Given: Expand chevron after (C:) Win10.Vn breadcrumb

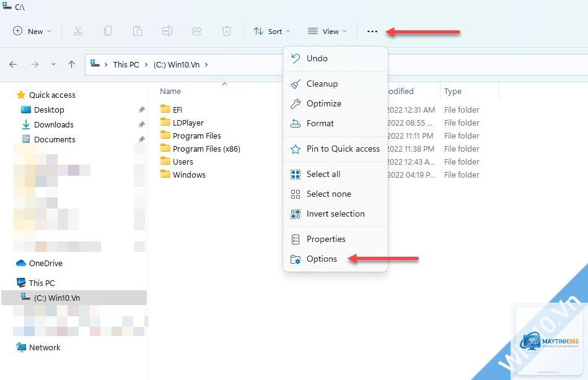Looking at the screenshot, I should click(206, 65).
